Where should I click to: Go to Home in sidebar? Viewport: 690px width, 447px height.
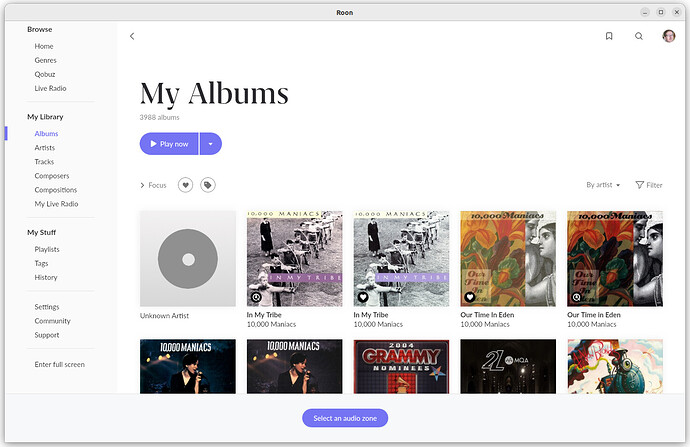coord(44,46)
